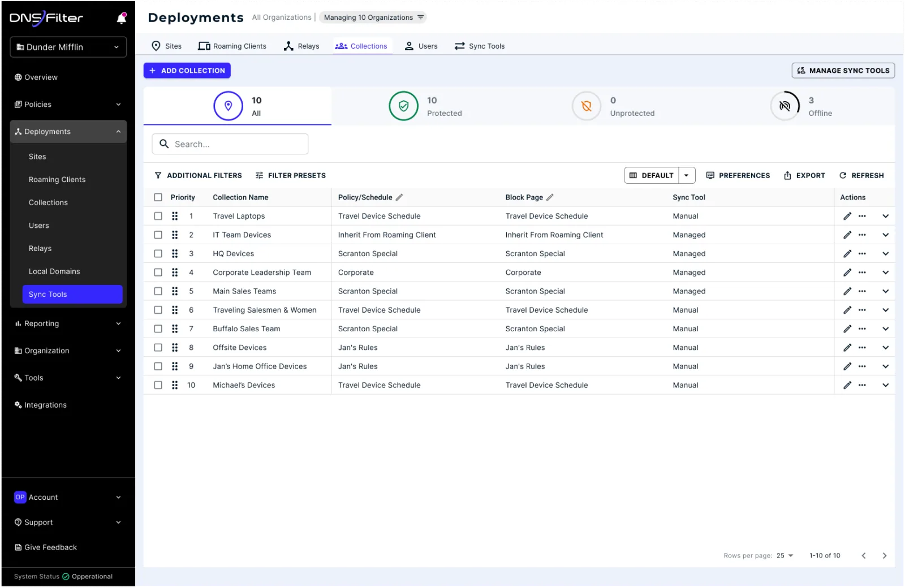Click the System Status check icon
This screenshot has height=588, width=905.
coord(66,577)
